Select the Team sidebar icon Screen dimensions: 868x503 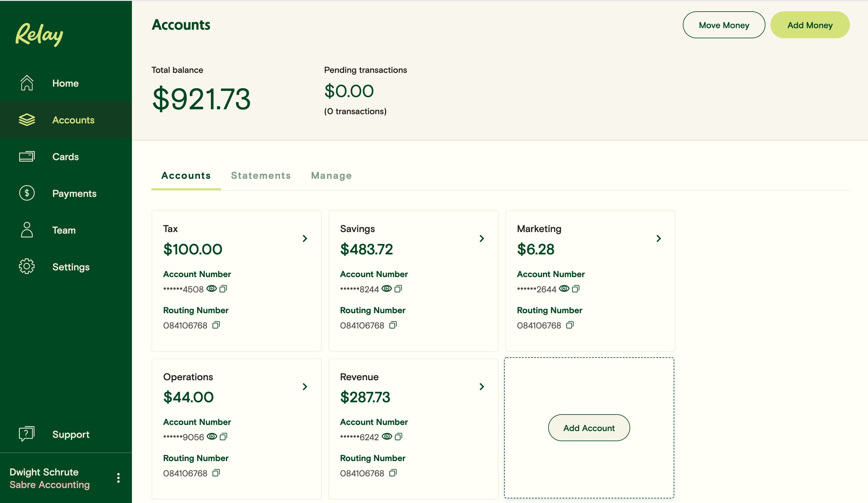[27, 230]
